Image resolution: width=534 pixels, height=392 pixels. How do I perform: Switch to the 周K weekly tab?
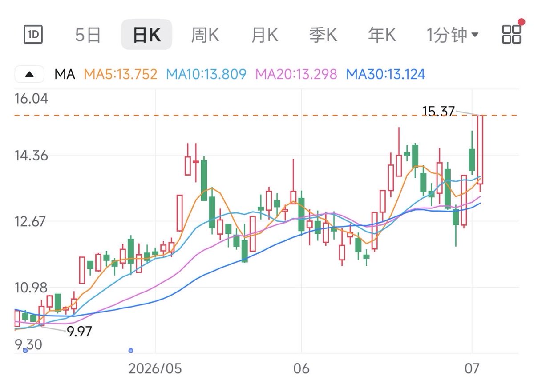[x=205, y=34]
